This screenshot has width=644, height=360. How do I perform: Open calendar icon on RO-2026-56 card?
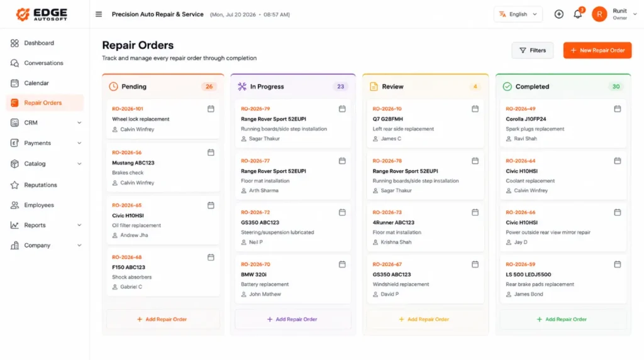[211, 152]
